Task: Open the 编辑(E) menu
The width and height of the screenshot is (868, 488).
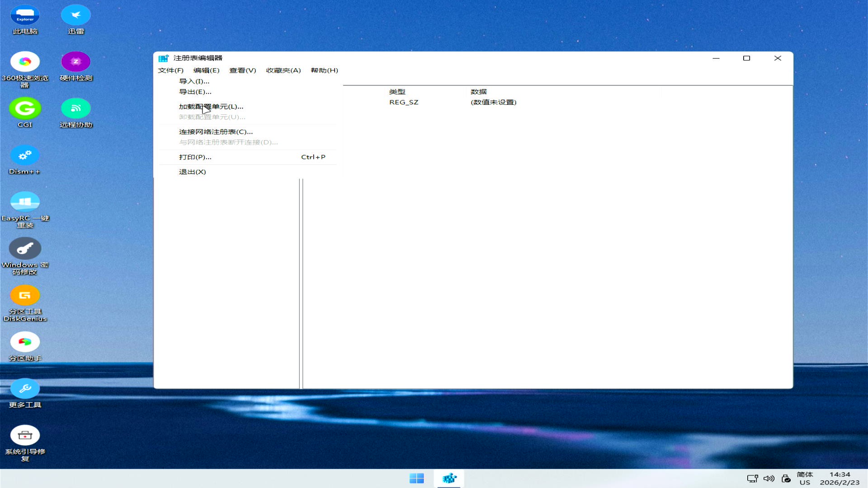Action: pyautogui.click(x=206, y=70)
